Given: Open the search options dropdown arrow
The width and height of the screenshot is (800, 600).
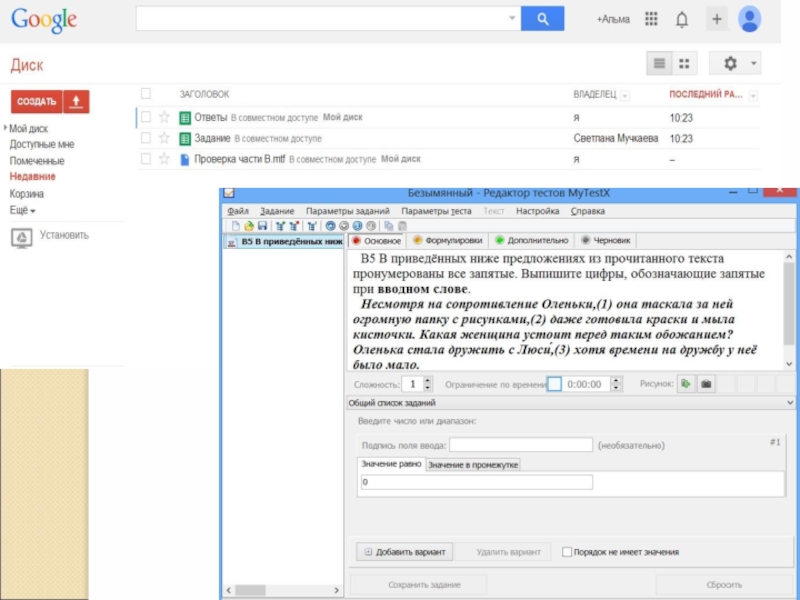Looking at the screenshot, I should tap(512, 19).
